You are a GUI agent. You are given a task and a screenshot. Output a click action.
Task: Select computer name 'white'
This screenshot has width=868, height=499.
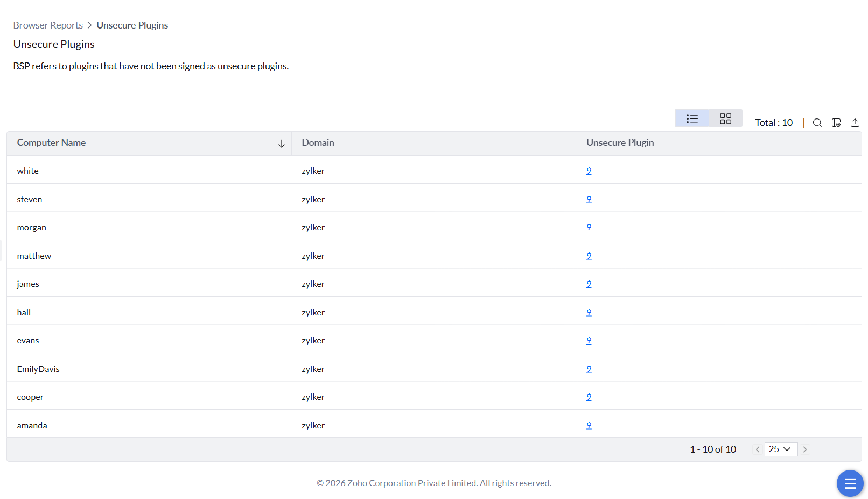pos(27,171)
